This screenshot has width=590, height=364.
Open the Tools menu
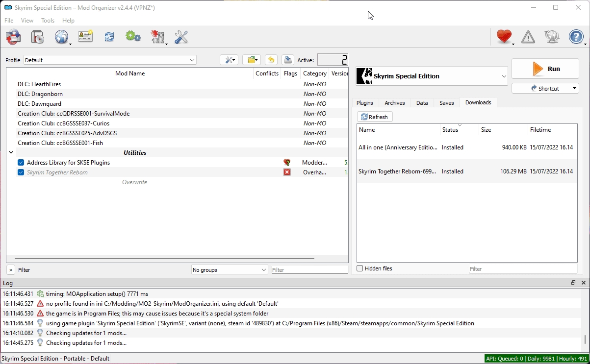tap(48, 21)
